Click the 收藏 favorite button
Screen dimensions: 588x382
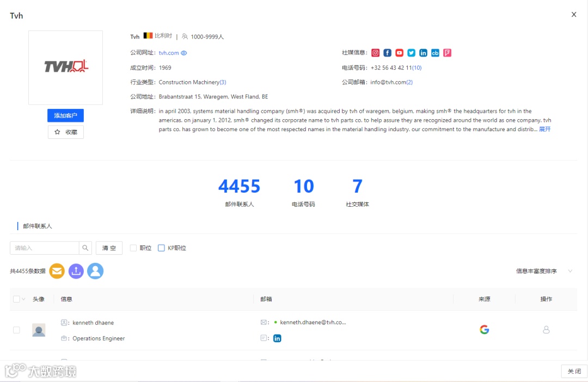tap(66, 132)
